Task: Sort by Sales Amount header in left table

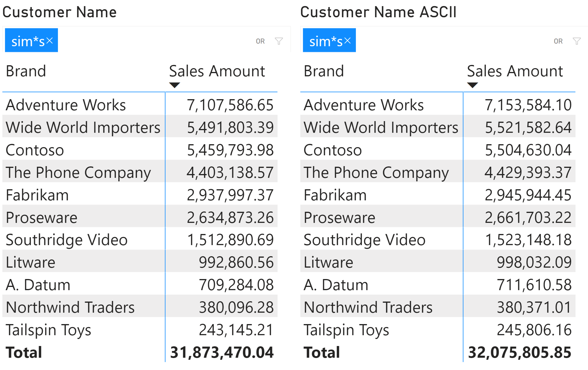Action: pos(217,71)
